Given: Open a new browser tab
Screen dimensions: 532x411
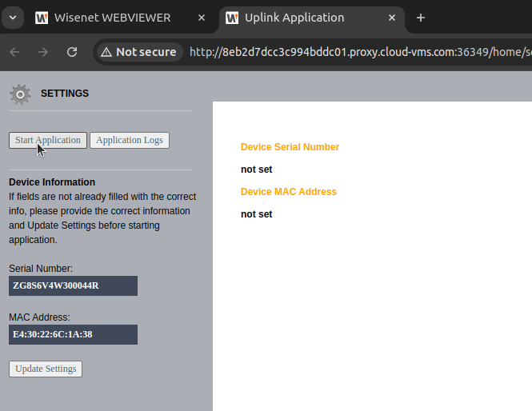Looking at the screenshot, I should (x=421, y=18).
